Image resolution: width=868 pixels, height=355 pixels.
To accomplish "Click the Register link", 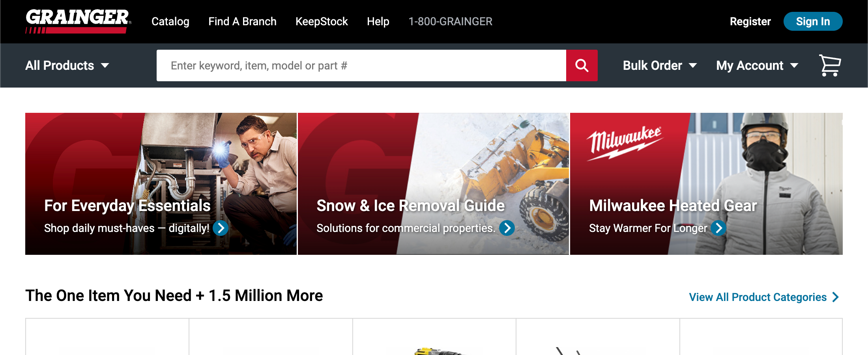I will click(750, 22).
